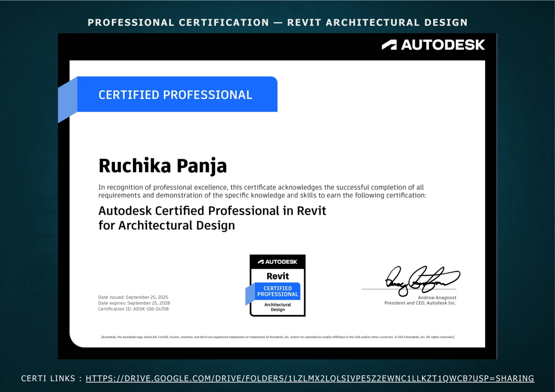
Task: Click the Date expires line
Action: point(134,303)
